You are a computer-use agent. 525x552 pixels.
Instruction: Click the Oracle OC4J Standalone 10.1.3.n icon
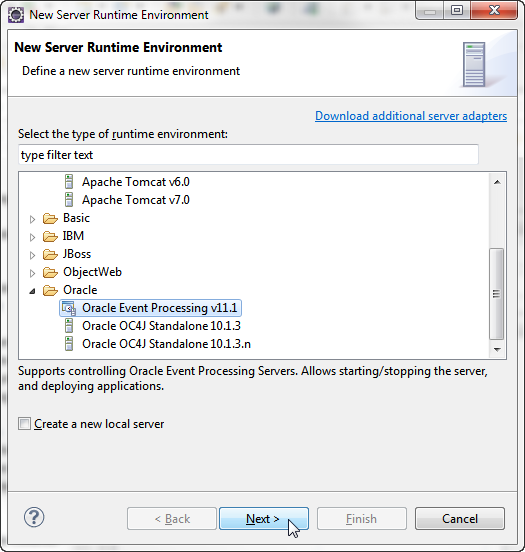69,344
